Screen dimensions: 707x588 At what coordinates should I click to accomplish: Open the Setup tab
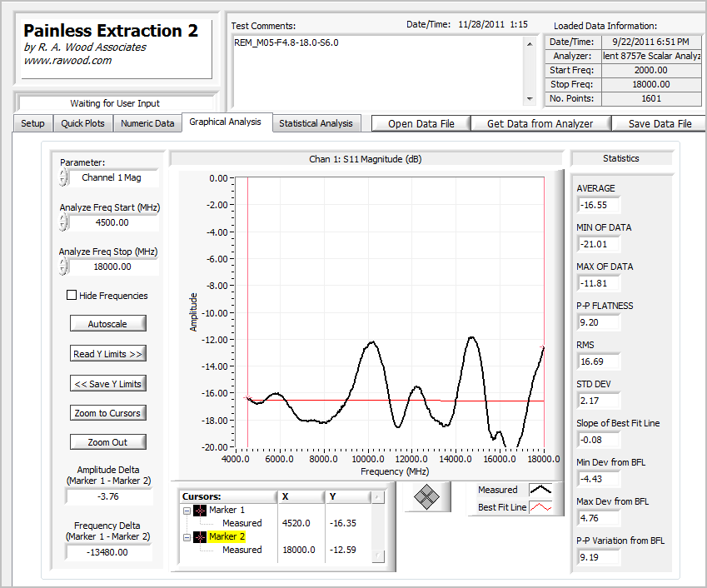point(33,123)
